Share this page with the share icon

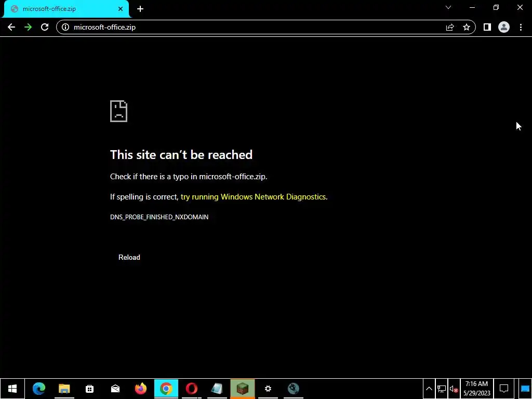[x=450, y=27]
